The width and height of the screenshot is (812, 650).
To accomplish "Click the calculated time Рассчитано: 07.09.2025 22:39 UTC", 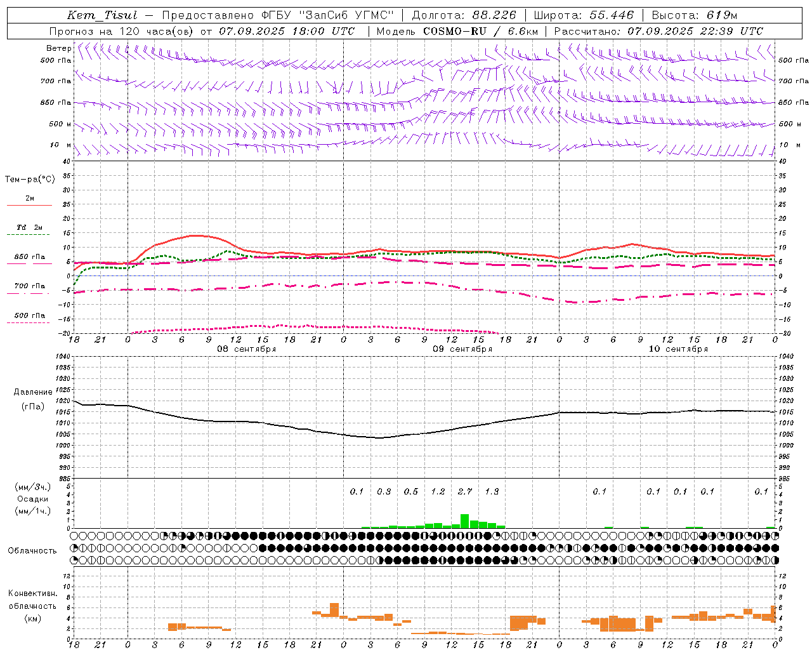I will click(x=658, y=31).
